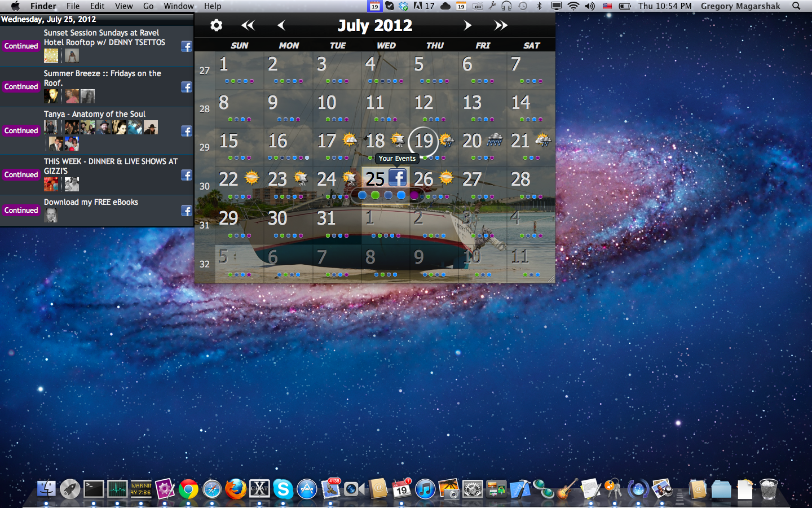
Task: Open the calendar's settings gear icon
Action: pos(216,25)
